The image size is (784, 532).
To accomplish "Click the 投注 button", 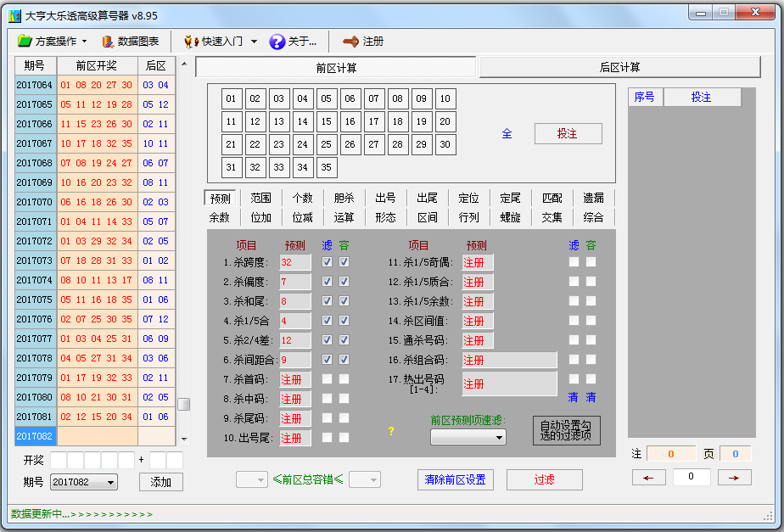I will (568, 133).
